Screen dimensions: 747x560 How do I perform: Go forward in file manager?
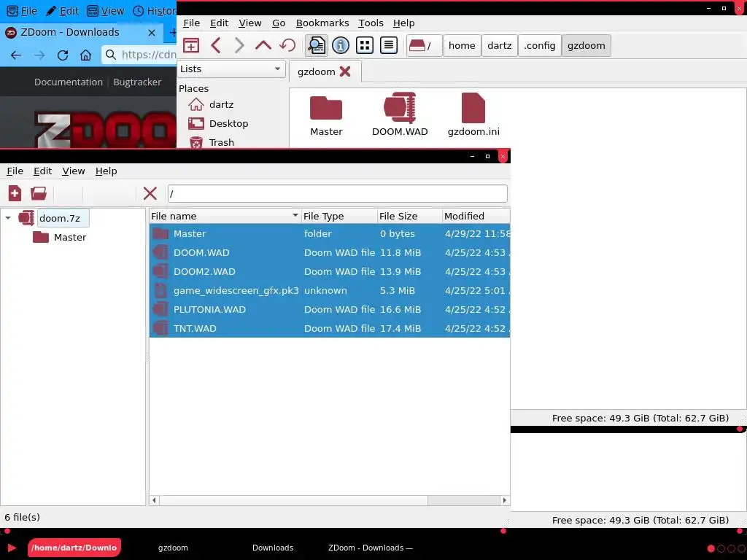pos(239,46)
